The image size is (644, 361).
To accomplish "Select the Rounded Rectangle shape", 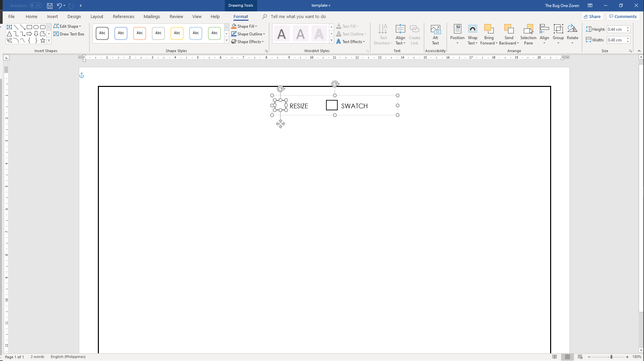I will pyautogui.click(x=43, y=27).
